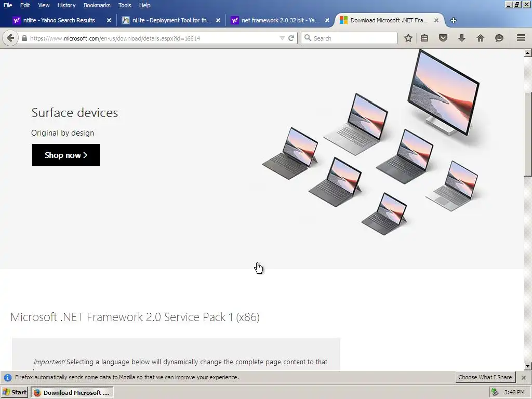532x399 pixels.
Task: Open the File menu
Action: click(x=8, y=5)
